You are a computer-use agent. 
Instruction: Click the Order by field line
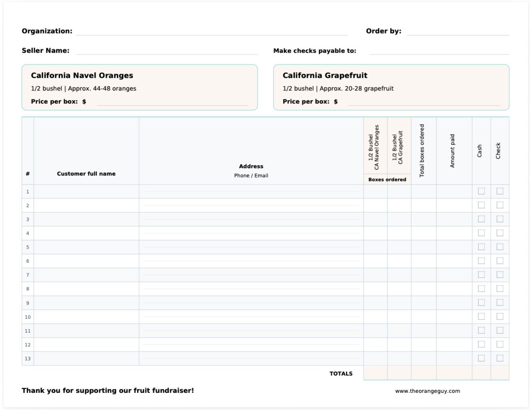(458, 31)
